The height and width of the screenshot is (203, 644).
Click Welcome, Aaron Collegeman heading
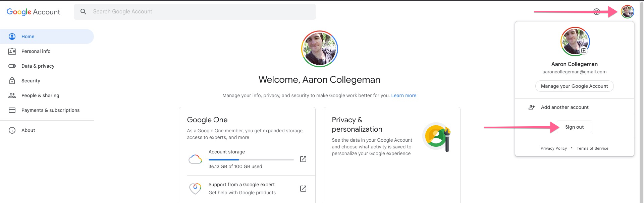pyautogui.click(x=319, y=80)
